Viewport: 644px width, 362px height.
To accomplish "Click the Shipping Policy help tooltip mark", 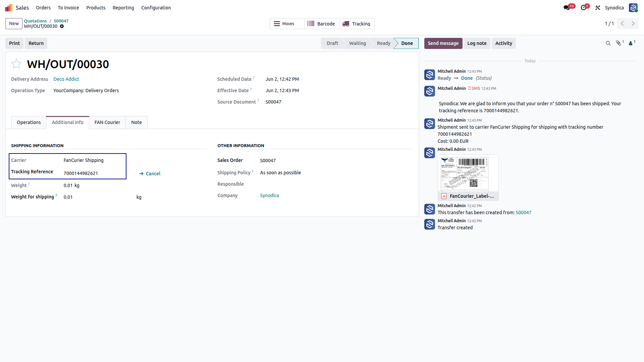I will 253,171.
